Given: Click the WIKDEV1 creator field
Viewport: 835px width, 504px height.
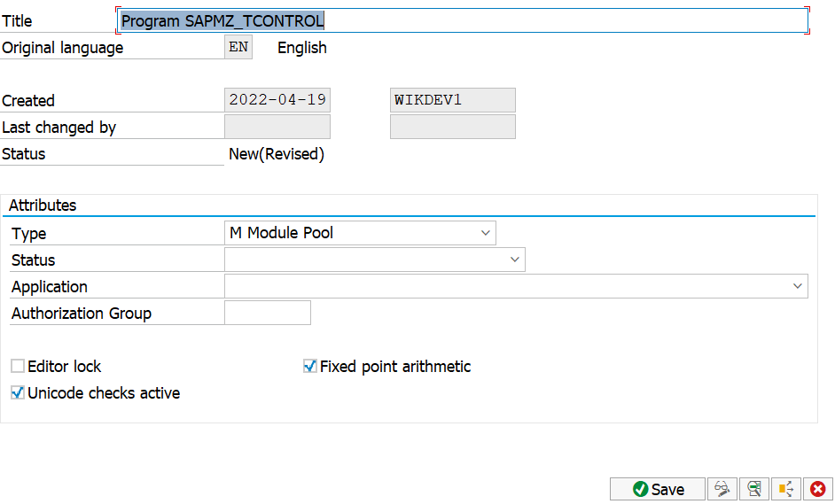Looking at the screenshot, I should click(x=453, y=100).
